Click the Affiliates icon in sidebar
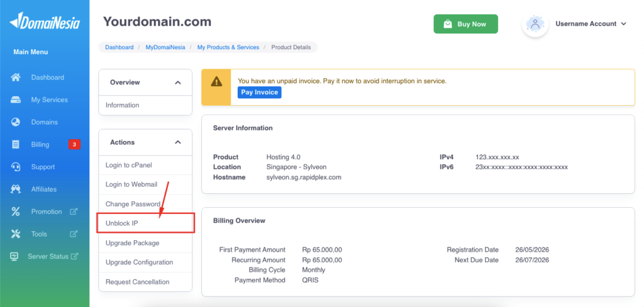The width and height of the screenshot is (644, 307). 16,189
